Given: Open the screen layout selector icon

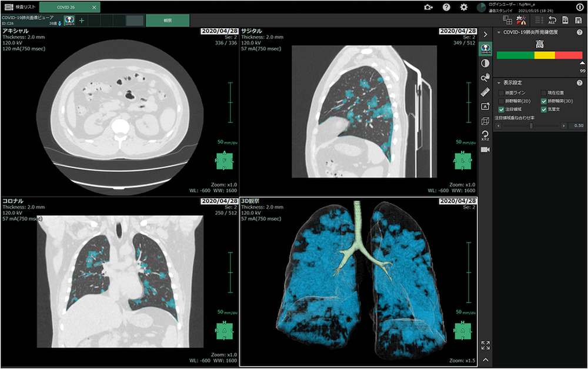Looking at the screenshot, I should coord(507,21).
